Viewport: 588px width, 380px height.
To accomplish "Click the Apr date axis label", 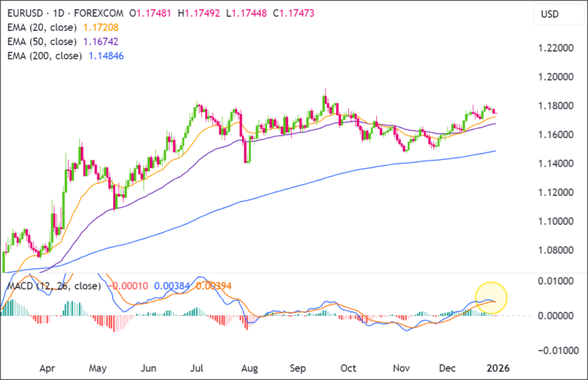I will tap(47, 369).
